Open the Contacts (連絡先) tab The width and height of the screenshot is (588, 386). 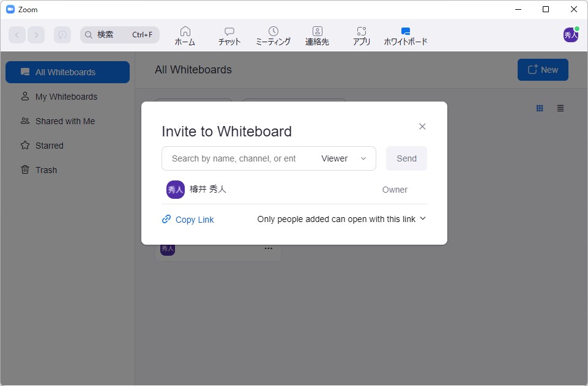tap(317, 36)
